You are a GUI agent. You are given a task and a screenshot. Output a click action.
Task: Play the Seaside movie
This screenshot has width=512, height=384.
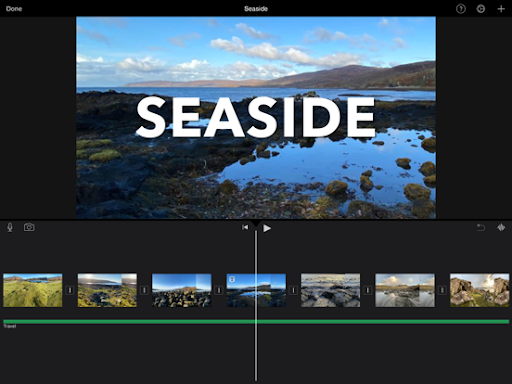[267, 228]
